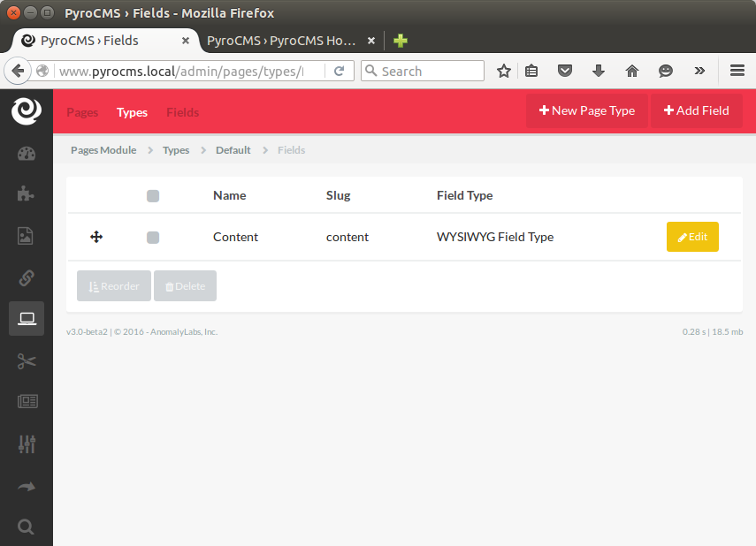756x546 pixels.
Task: Click the site identity globe icon
Action: [x=42, y=72]
